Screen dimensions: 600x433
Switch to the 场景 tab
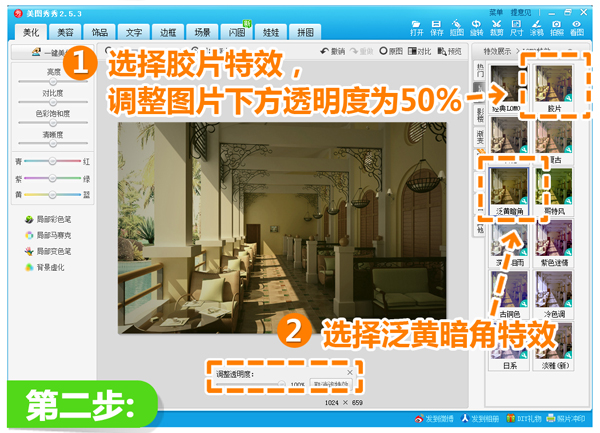202,32
